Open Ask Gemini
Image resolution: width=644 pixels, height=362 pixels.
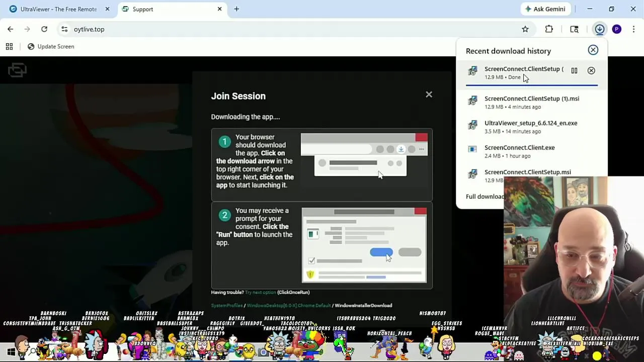coord(545,9)
